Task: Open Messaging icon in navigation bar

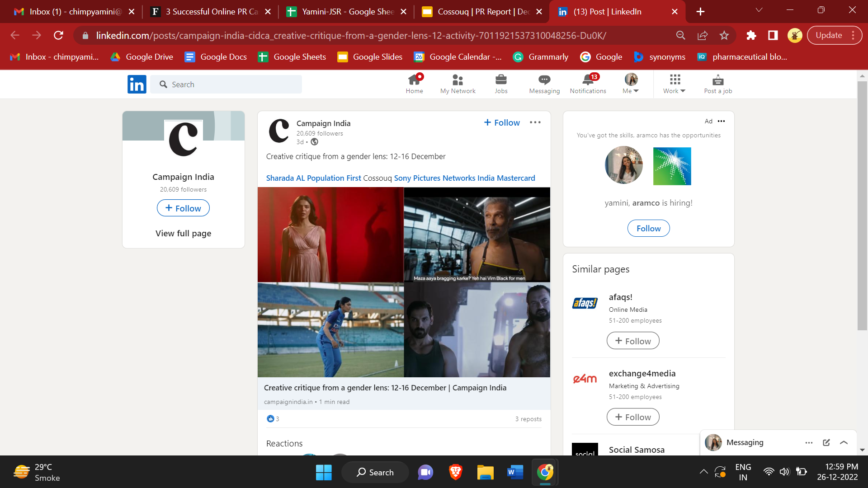Action: click(544, 84)
